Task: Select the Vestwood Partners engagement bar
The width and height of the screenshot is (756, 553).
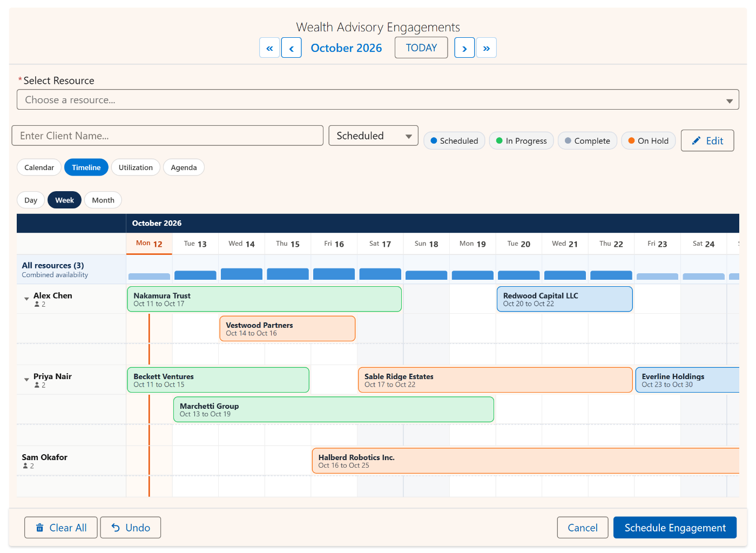Action: (288, 328)
